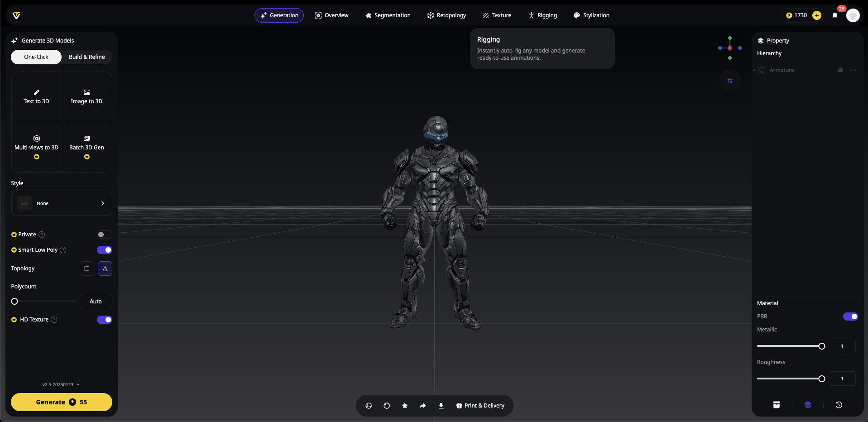Click the yellow add credits plus icon
The width and height of the screenshot is (868, 422).
[817, 15]
